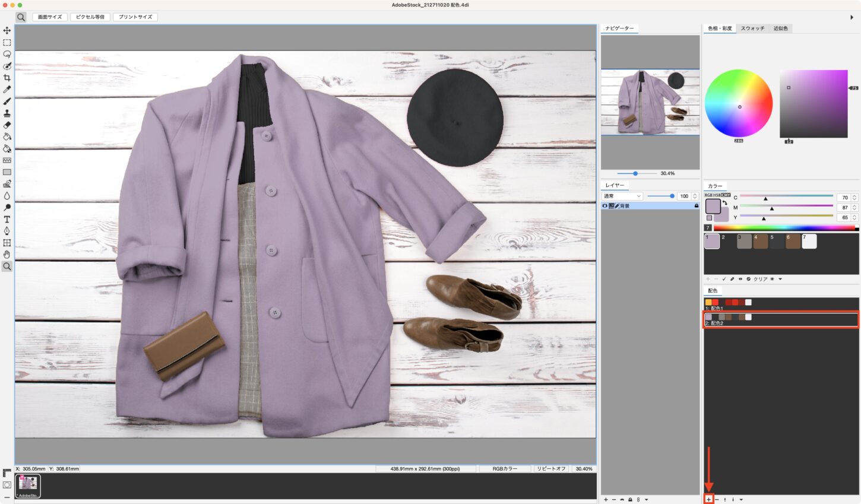
Task: Click the add color scheme plus icon
Action: tap(708, 499)
